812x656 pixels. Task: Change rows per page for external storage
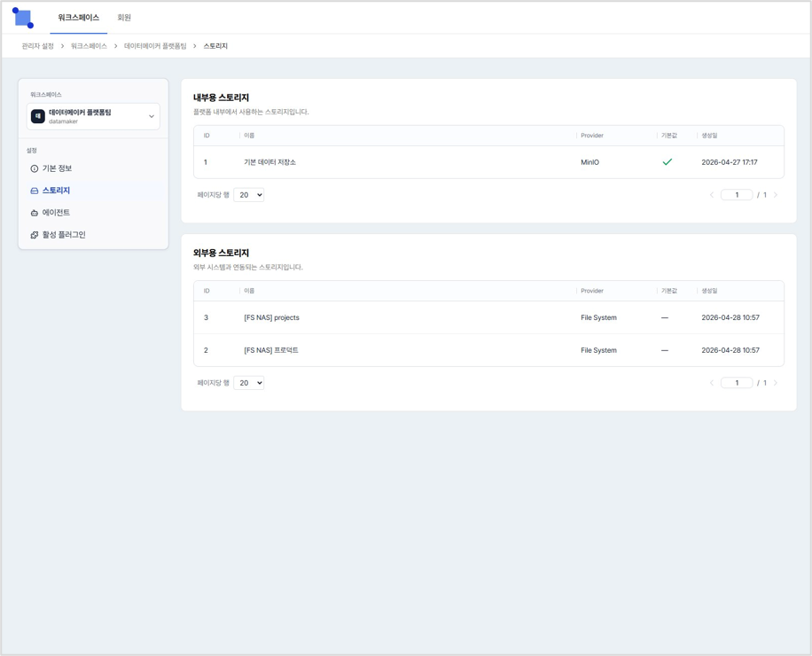pos(248,383)
